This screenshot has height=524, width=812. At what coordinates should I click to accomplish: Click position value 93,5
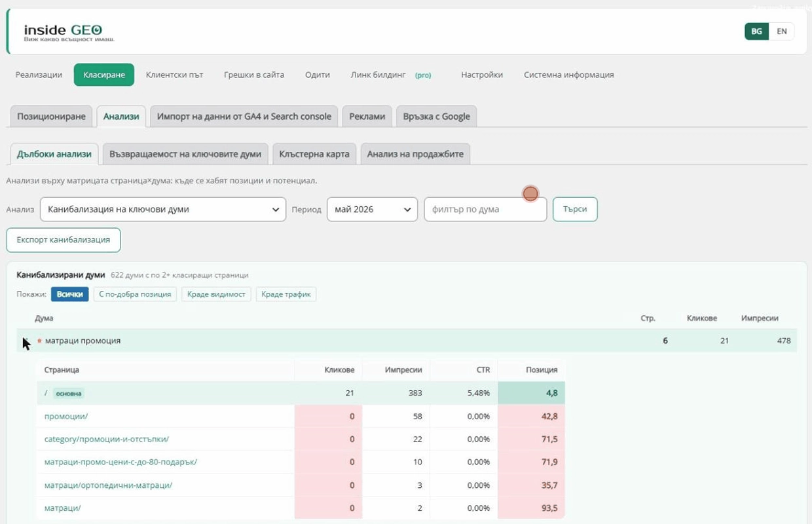[549, 508]
